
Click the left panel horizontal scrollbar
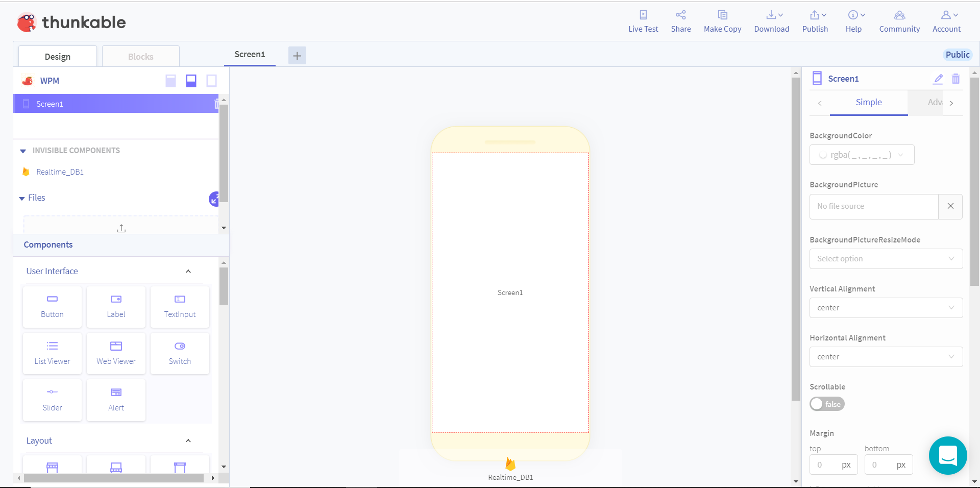114,478
